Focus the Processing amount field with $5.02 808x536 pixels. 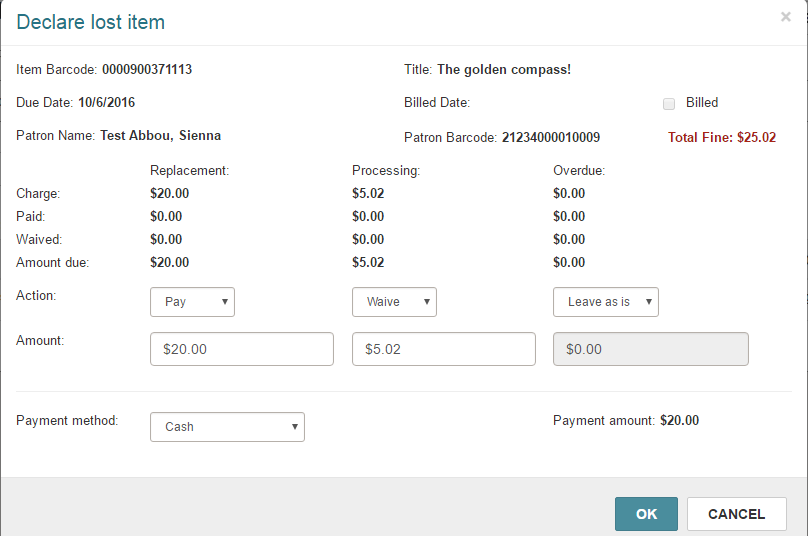[x=443, y=350]
